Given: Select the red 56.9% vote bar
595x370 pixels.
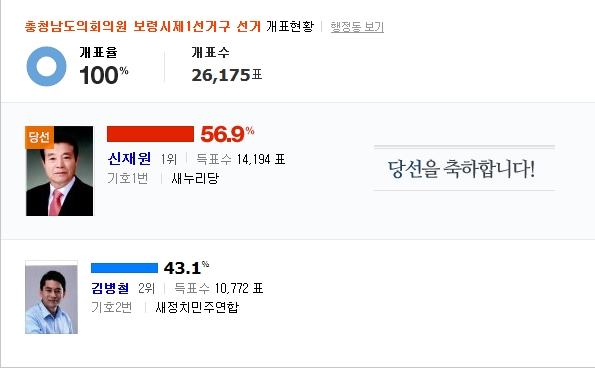Looking at the screenshot, I should 150,134.
